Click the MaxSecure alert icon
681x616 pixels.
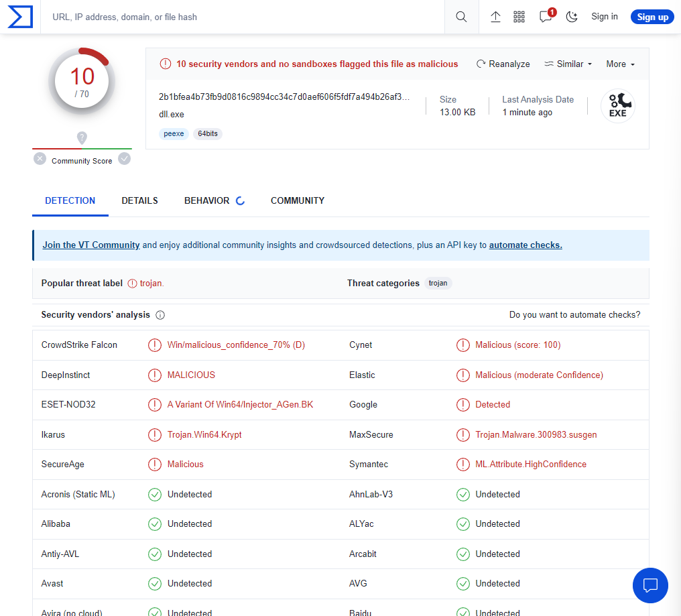[463, 434]
